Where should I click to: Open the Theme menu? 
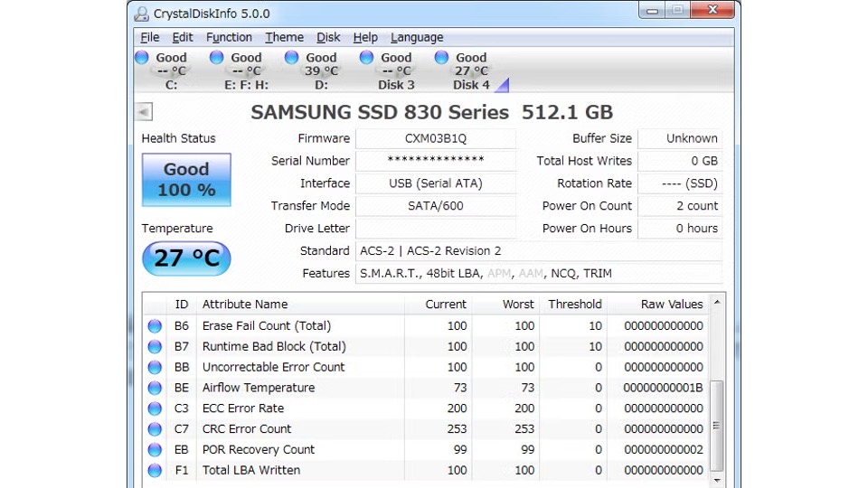click(x=284, y=37)
